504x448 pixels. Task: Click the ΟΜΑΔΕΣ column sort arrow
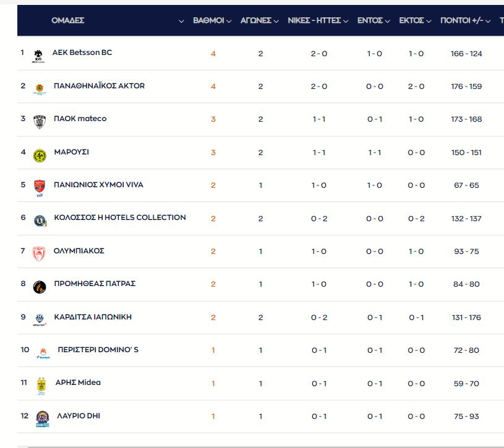181,21
